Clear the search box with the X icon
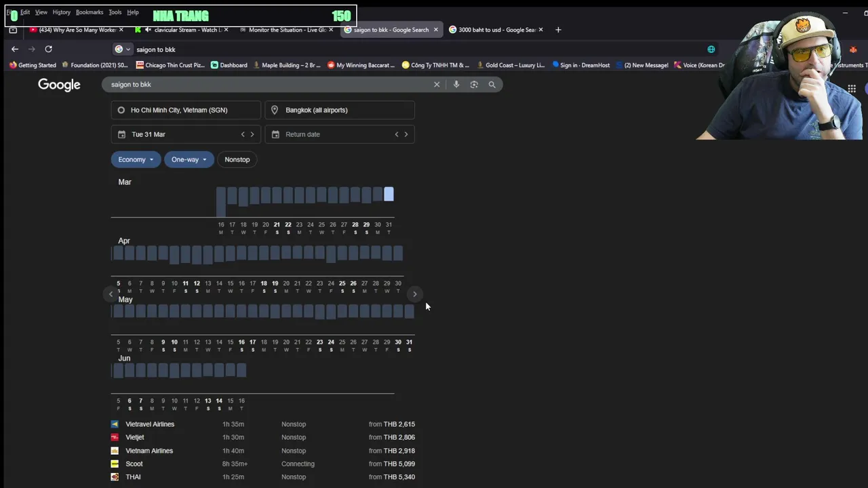 click(x=437, y=85)
